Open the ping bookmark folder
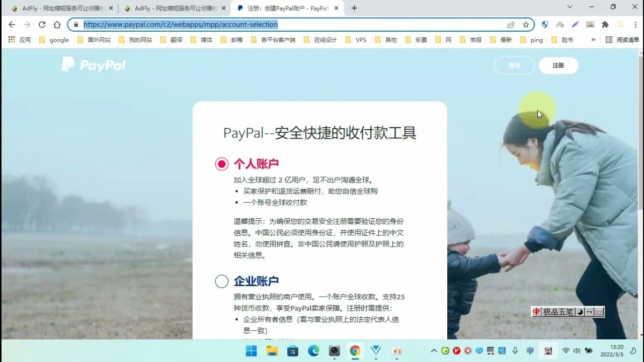 point(532,40)
